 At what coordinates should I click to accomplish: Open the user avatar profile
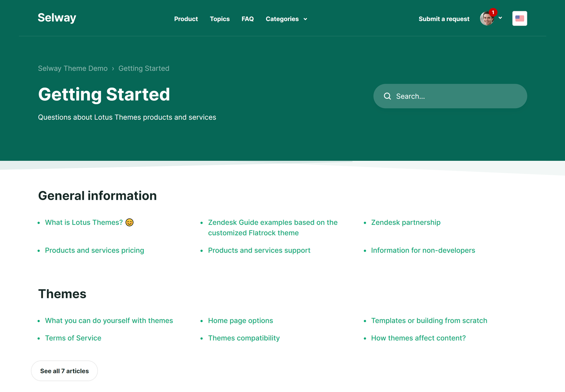pos(487,18)
